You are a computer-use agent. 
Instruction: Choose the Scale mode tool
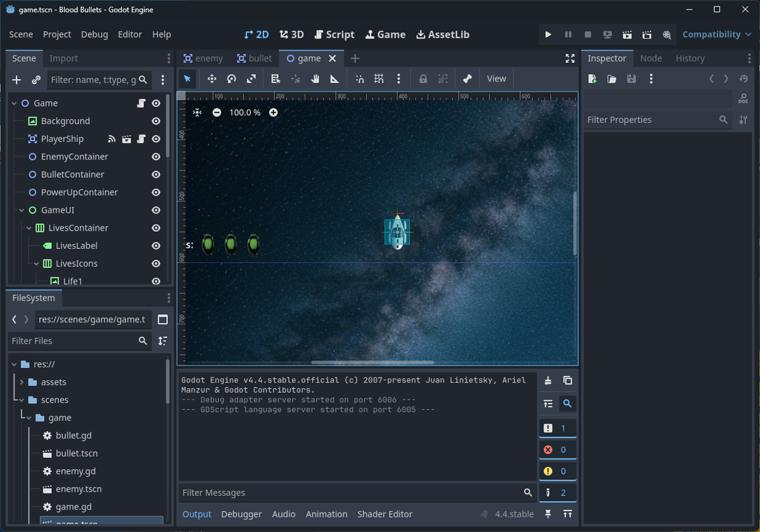point(251,79)
